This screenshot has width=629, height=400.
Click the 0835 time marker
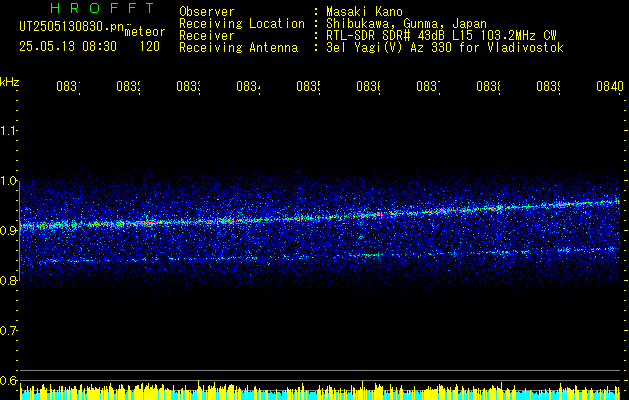click(308, 87)
